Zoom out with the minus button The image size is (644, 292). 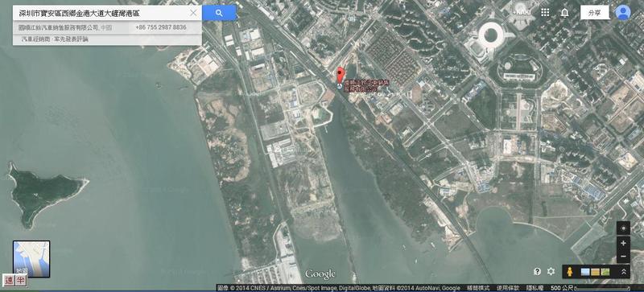coord(623,257)
